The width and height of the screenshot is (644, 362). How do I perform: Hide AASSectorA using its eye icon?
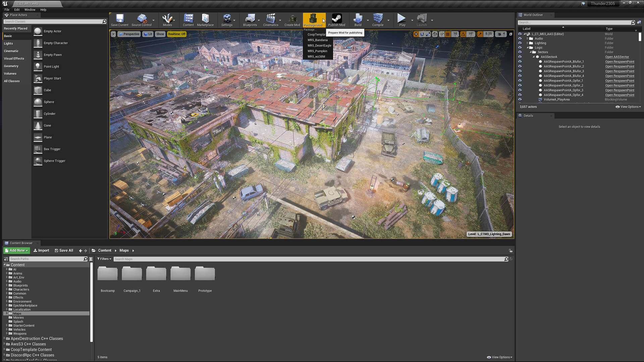520,57
